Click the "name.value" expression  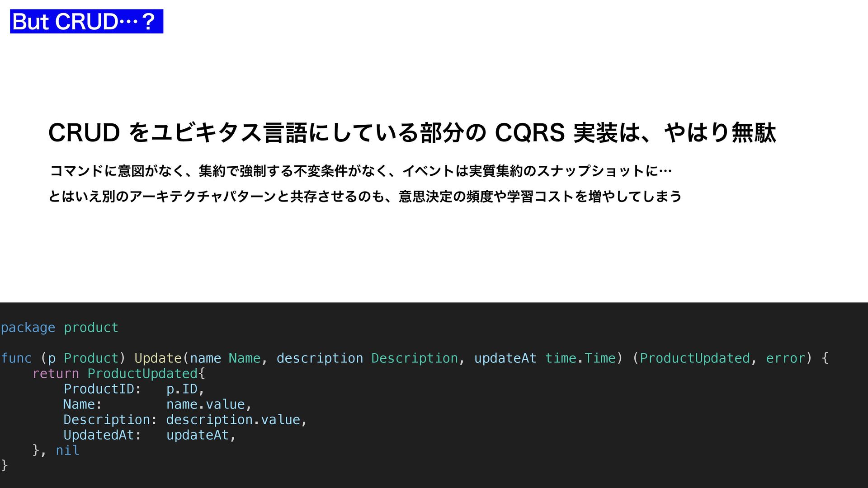tap(205, 404)
